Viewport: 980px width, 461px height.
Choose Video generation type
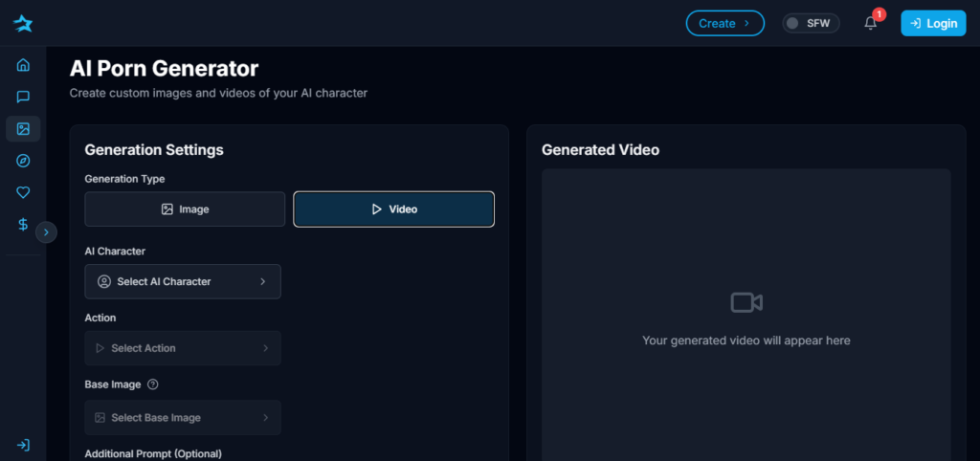tap(393, 209)
